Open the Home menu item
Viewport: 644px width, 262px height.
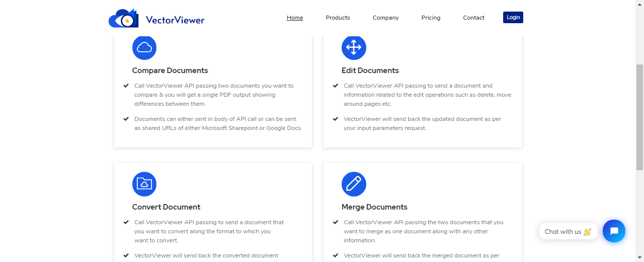point(295,18)
